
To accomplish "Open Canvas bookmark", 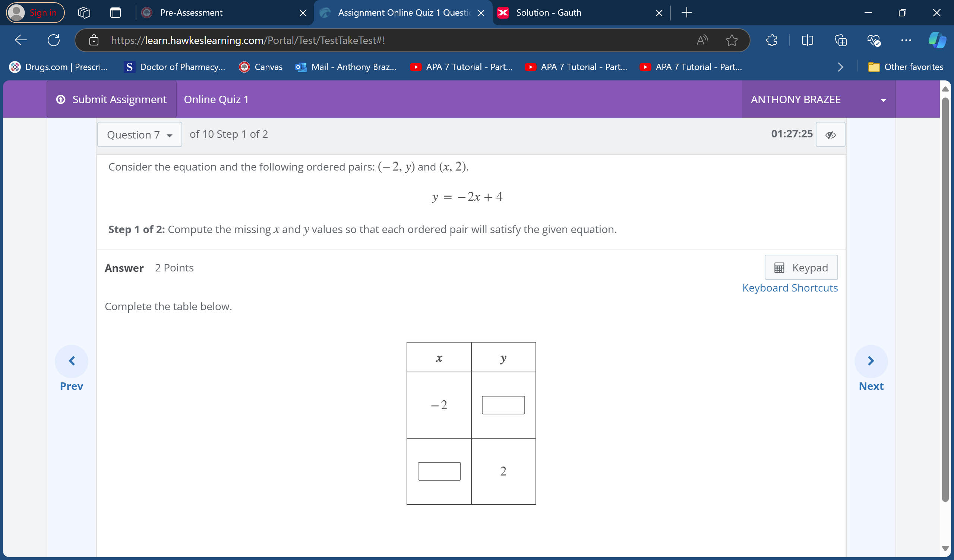I will tap(261, 67).
